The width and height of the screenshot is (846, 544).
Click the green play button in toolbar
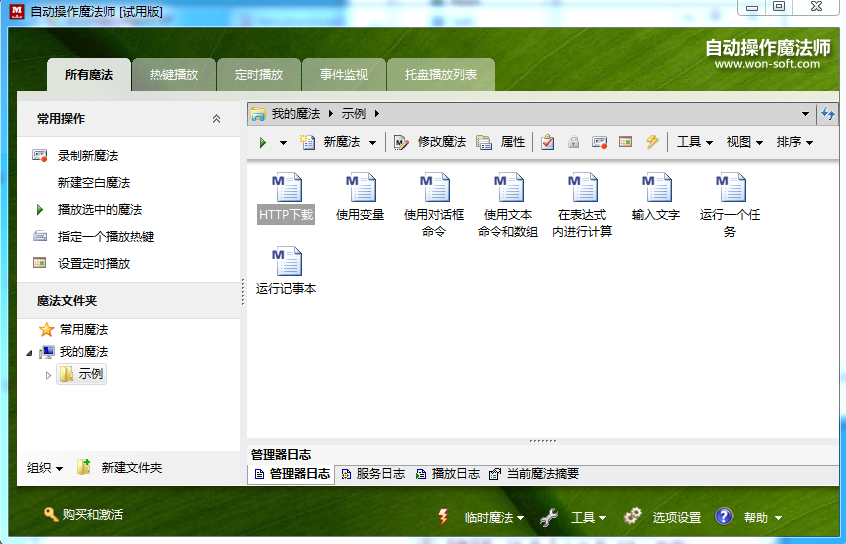[263, 142]
